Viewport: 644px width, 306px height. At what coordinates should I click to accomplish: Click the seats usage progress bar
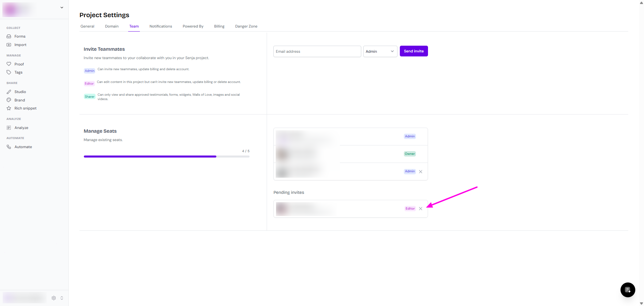coord(166,157)
